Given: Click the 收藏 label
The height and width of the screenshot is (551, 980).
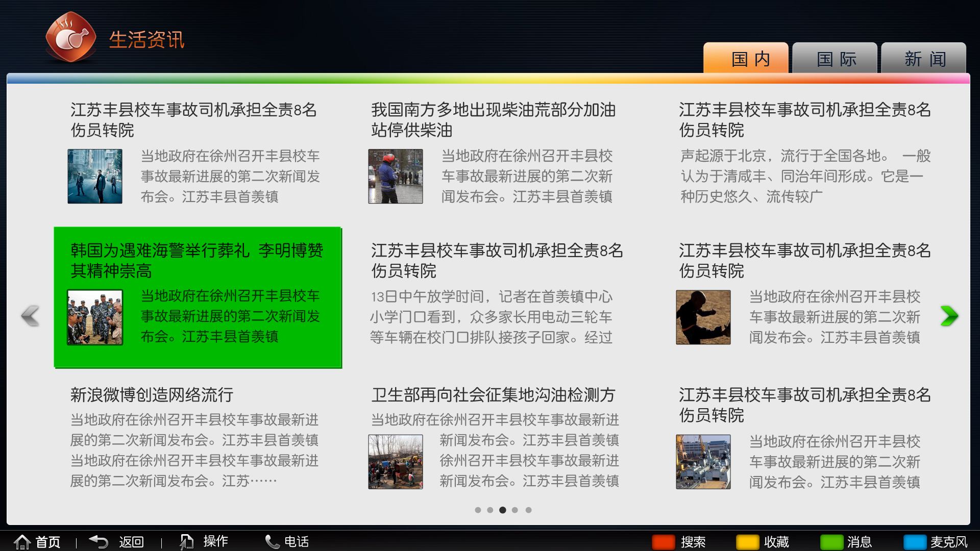Looking at the screenshot, I should pyautogui.click(x=776, y=542).
